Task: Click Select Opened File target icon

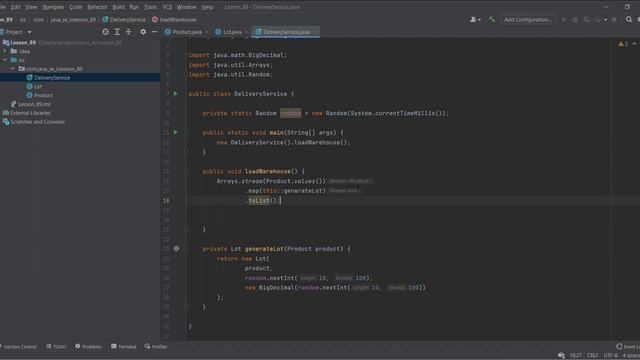Action: tap(106, 32)
